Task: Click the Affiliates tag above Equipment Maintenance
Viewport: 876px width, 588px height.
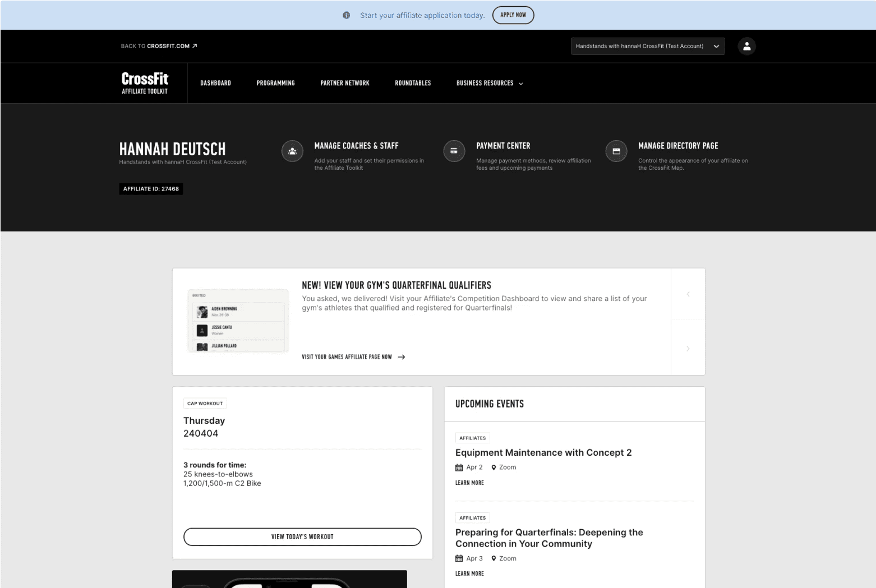Action: pyautogui.click(x=473, y=438)
